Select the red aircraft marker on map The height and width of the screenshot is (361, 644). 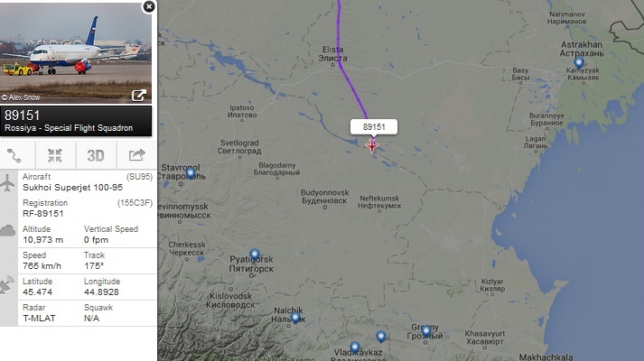[x=372, y=145]
